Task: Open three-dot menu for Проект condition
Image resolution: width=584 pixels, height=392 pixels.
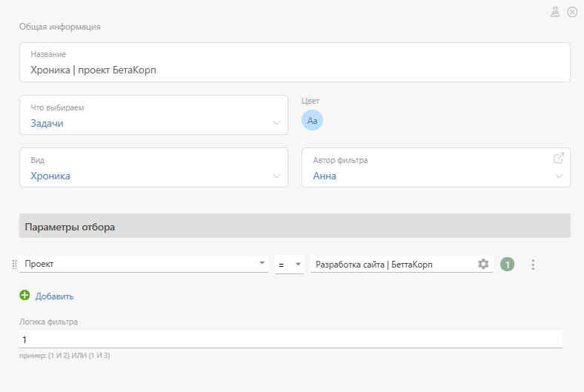Action: [533, 265]
